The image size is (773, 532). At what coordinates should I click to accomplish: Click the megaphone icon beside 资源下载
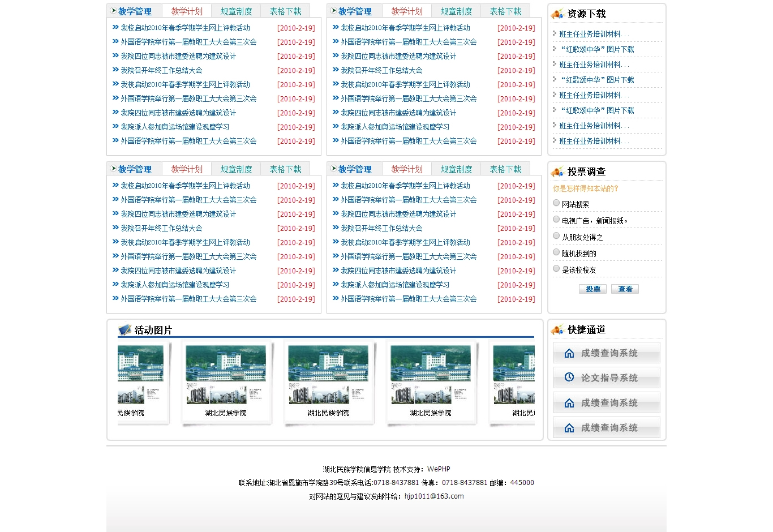click(x=557, y=14)
